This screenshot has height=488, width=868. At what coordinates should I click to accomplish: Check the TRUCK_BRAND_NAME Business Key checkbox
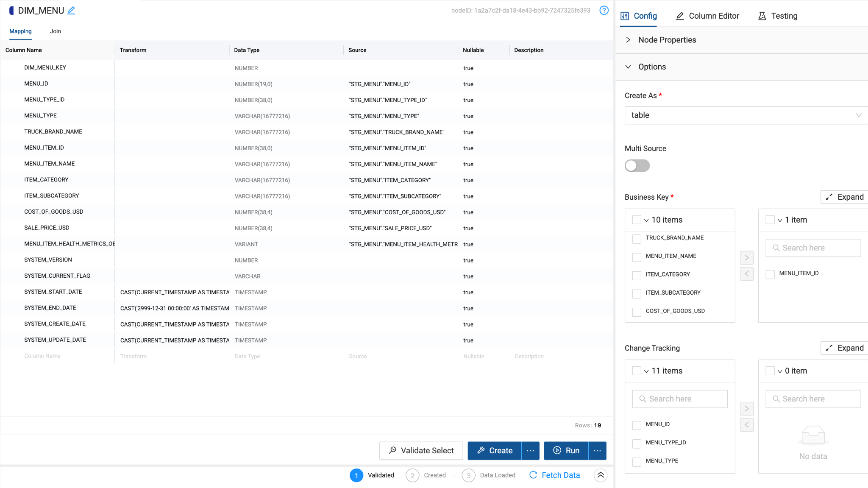click(637, 239)
